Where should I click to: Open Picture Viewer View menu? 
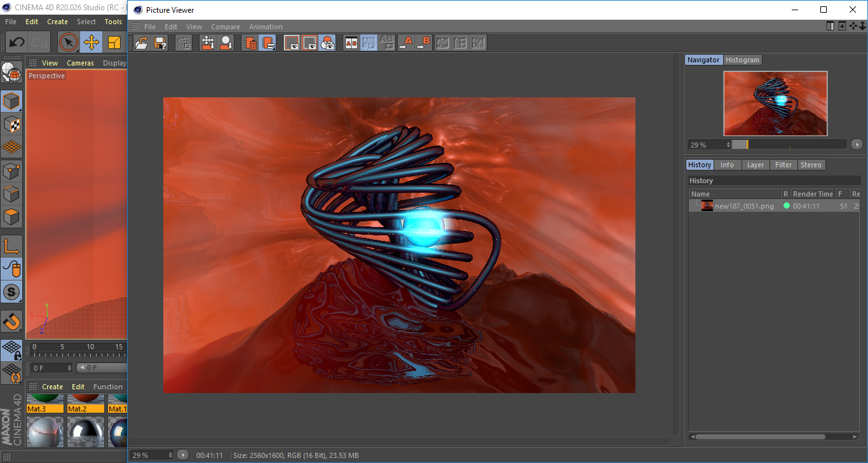[x=194, y=27]
